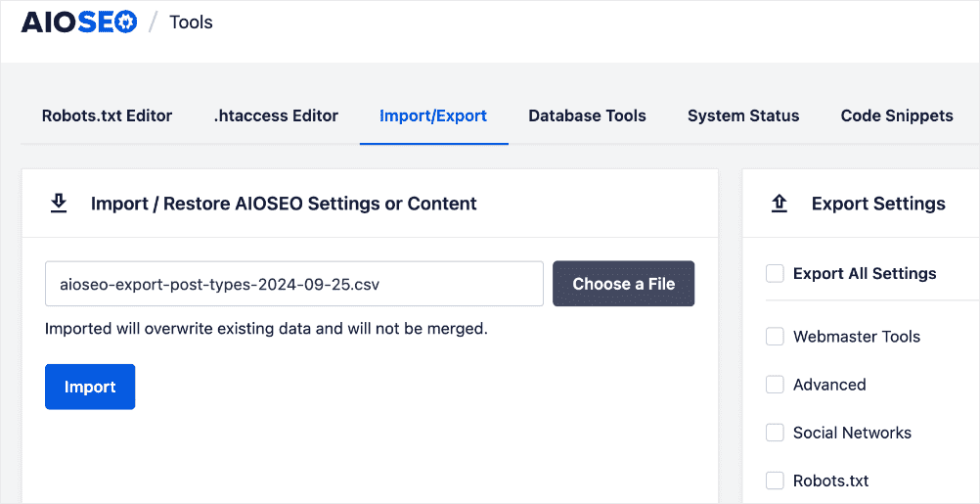Viewport: 980px width, 504px height.
Task: Click the Tools breadcrumb title
Action: tap(192, 23)
